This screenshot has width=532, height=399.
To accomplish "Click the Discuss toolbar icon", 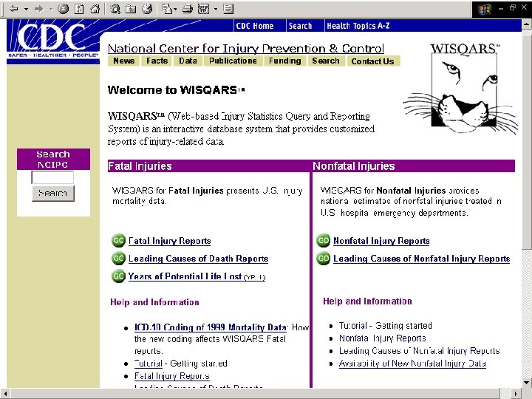I will 228,8.
